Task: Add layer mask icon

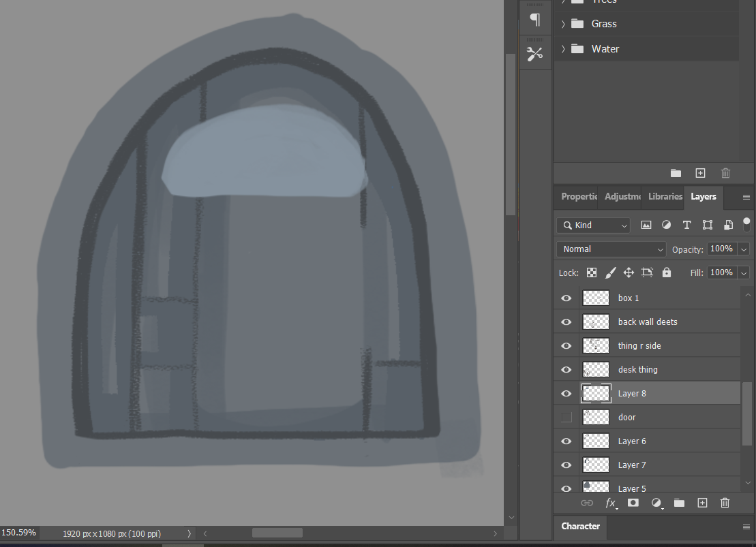Action: (x=633, y=503)
